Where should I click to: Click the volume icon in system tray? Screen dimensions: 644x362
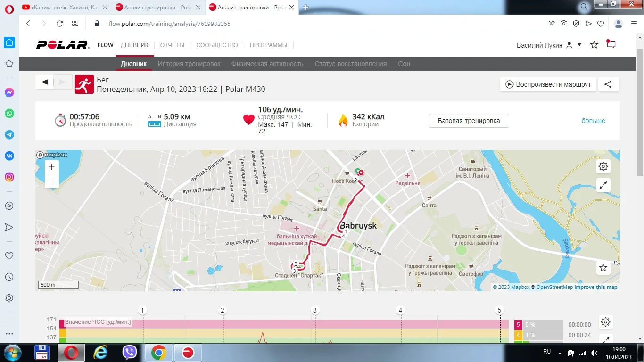pos(594,353)
